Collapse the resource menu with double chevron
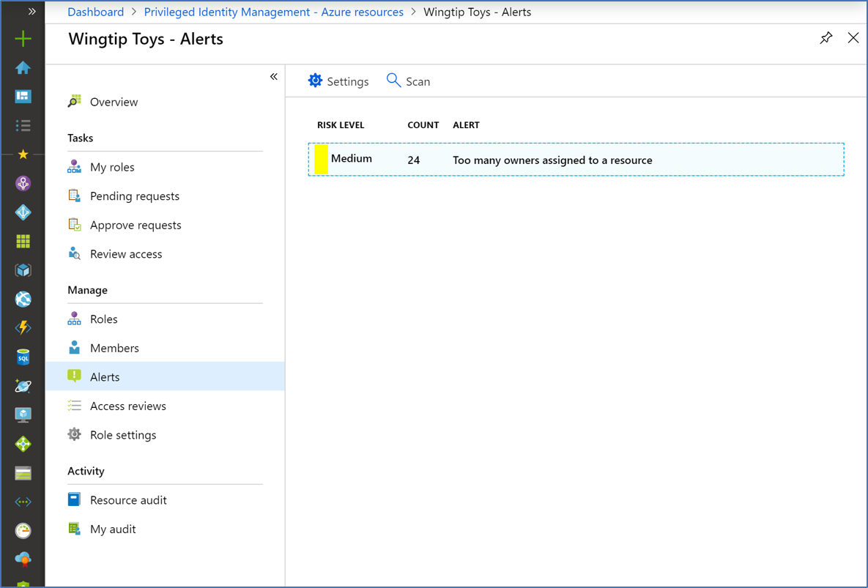 point(273,77)
